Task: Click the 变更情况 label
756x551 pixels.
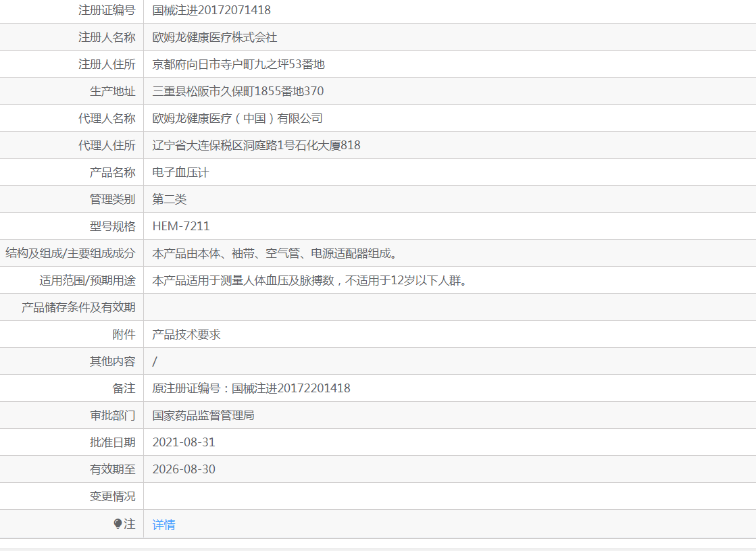Action: (112, 496)
